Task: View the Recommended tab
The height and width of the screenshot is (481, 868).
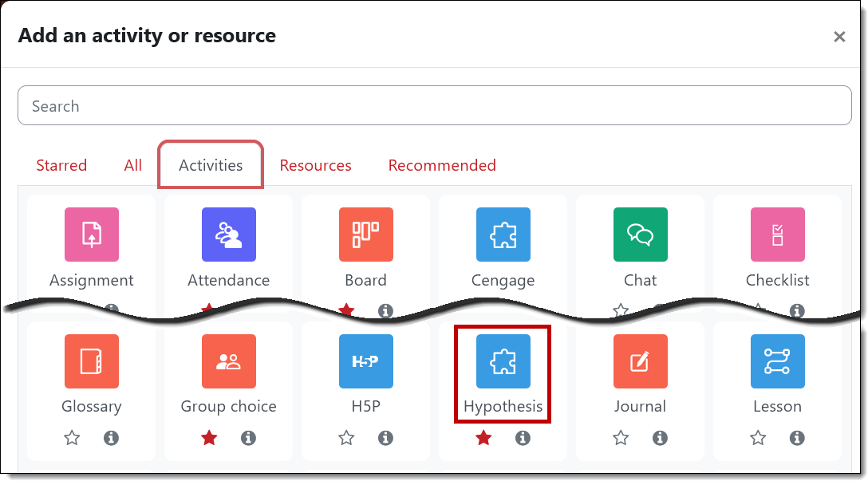Action: point(442,165)
